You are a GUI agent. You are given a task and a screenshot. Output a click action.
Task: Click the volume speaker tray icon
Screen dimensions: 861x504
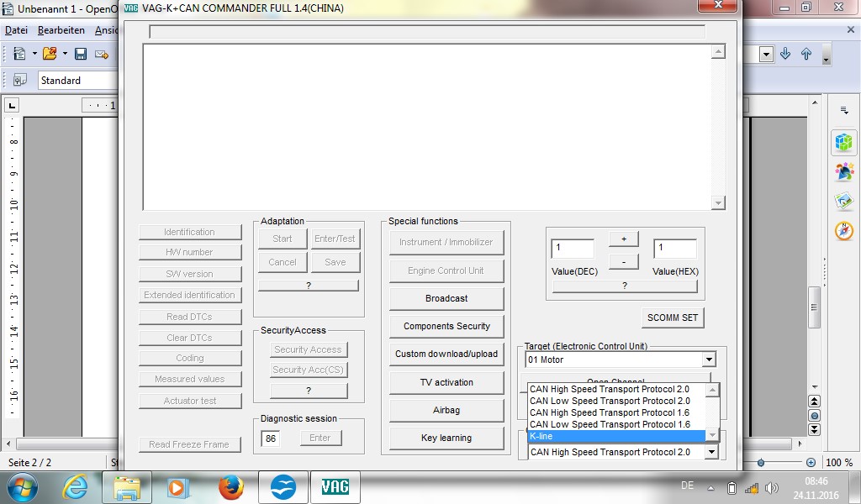coord(772,487)
